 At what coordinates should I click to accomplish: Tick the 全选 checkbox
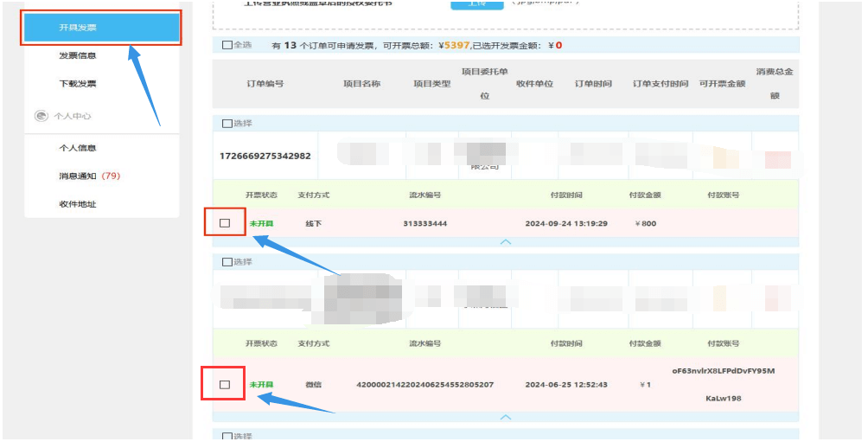point(227,45)
